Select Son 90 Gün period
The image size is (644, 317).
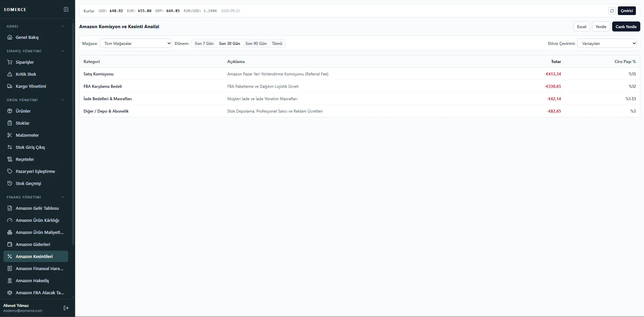(256, 44)
